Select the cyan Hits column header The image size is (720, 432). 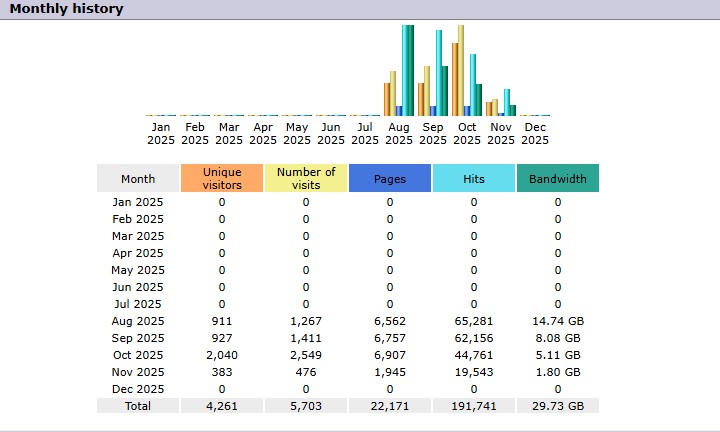pyautogui.click(x=474, y=178)
